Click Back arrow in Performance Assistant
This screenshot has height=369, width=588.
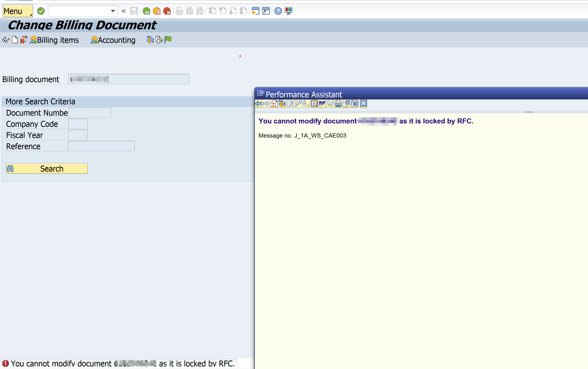pyautogui.click(x=258, y=104)
